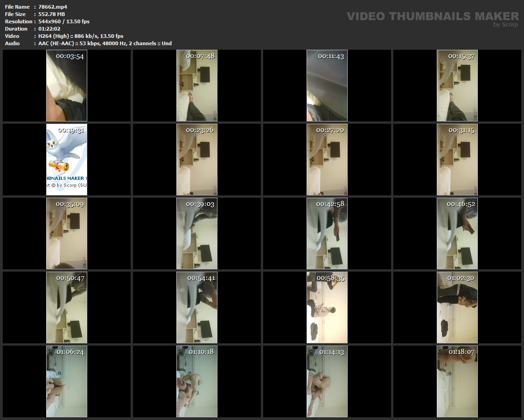Select the frame marked 00:35:09

point(67,234)
